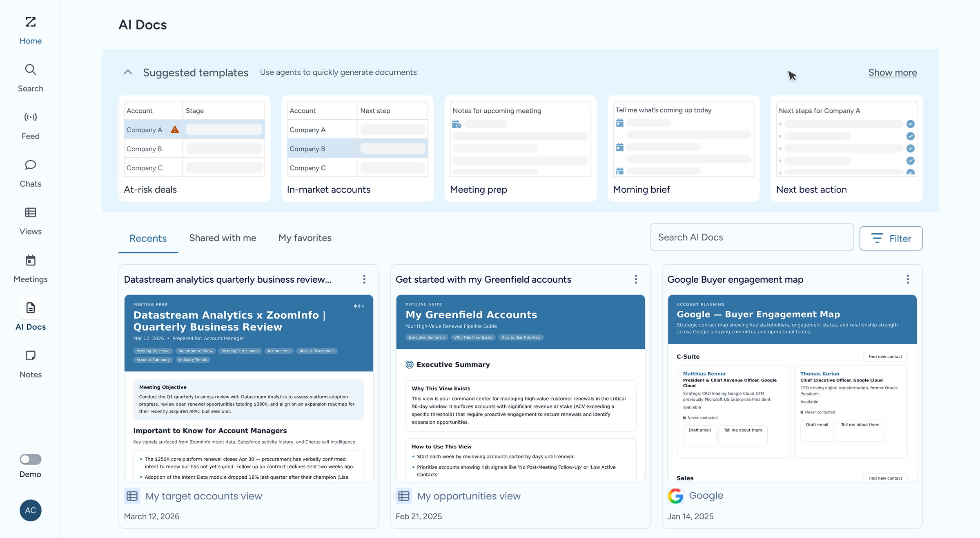Click the AC user avatar
The height and width of the screenshot is (538, 980).
tap(31, 510)
